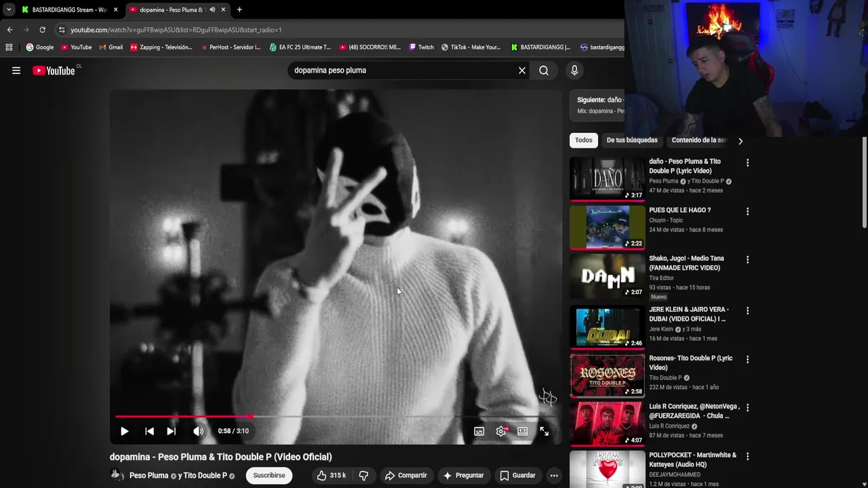Go to the YouTube home logo
The width and height of the screenshot is (868, 488).
pos(54,70)
